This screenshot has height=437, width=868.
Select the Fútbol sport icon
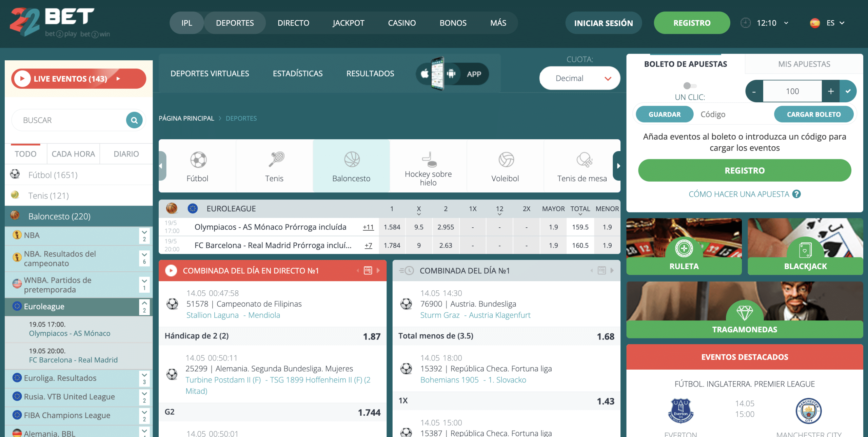coord(198,160)
